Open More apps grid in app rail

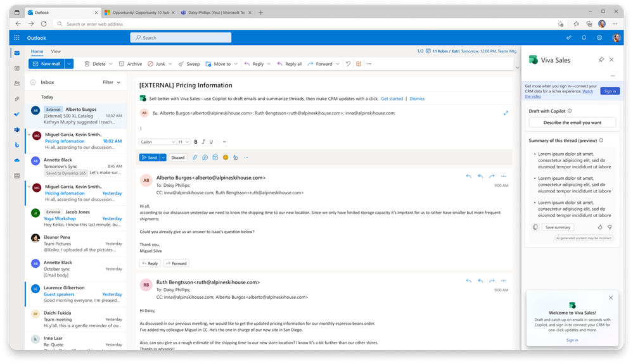16,175
